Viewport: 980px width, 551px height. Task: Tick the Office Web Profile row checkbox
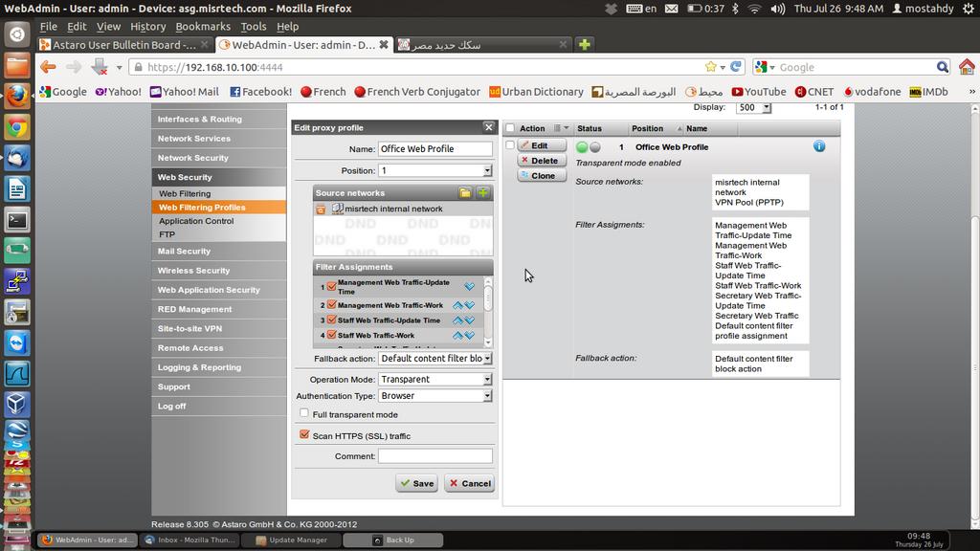click(510, 145)
